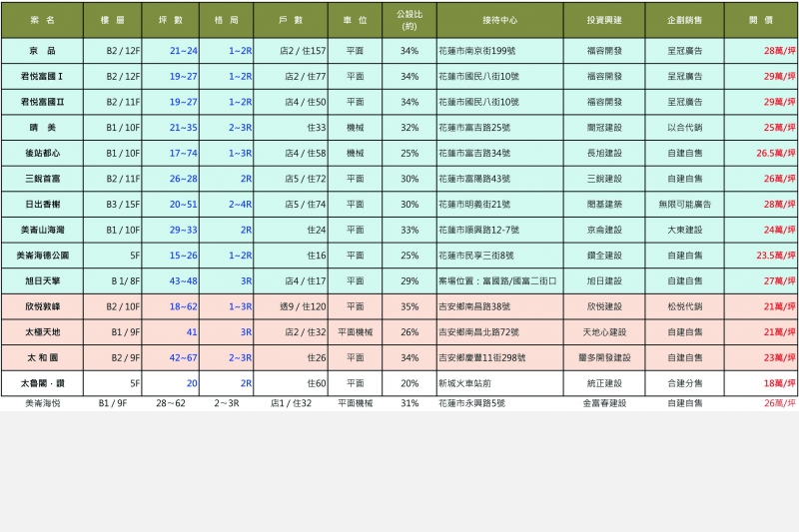Select the 晴美 project name cell
The image size is (799, 532).
click(42, 128)
